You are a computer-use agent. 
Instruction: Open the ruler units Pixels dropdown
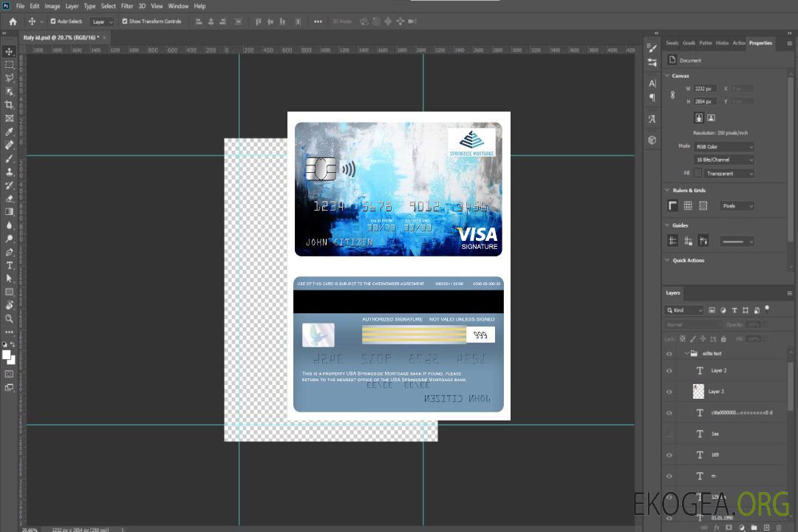point(737,205)
